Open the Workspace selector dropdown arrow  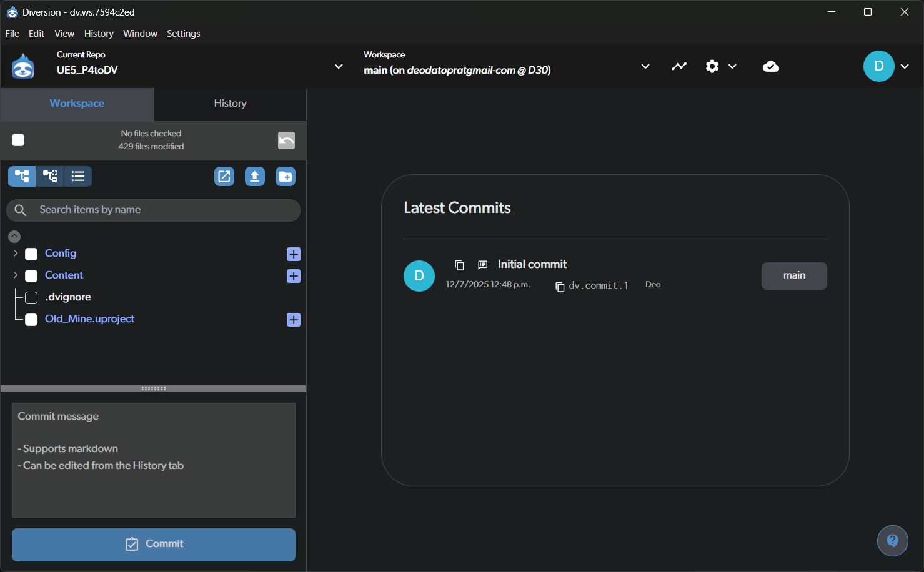click(645, 66)
